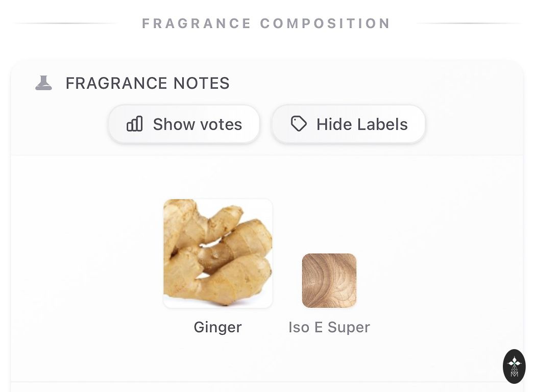Open the floating sparkle assistant button
Viewport: 534px width, 392px height.
coord(514,366)
